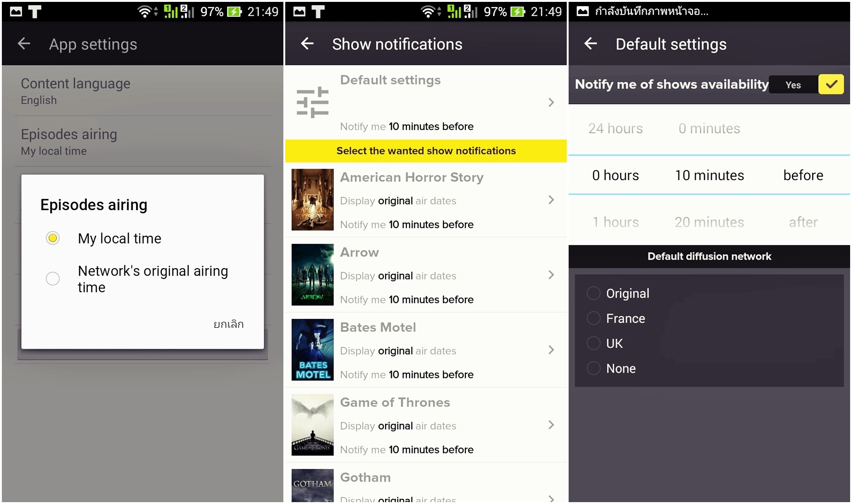Go back from Default settings screen
The image size is (852, 504).
[x=591, y=44]
